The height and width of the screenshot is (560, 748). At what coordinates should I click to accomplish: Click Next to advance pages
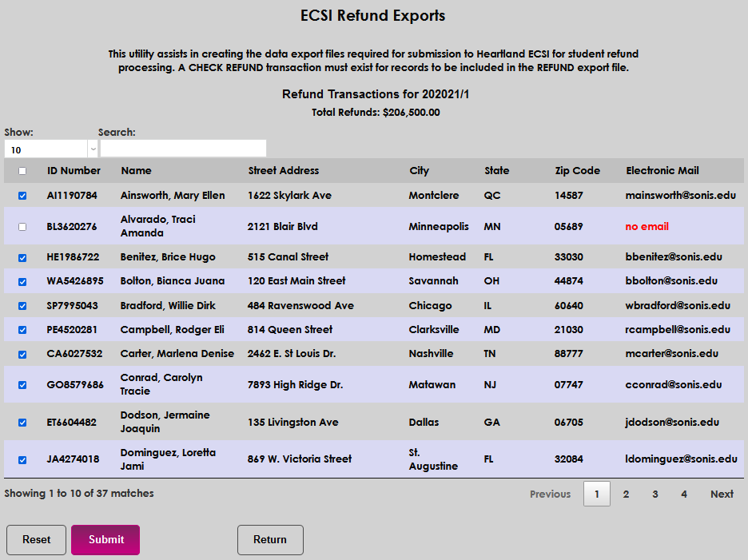pyautogui.click(x=721, y=494)
